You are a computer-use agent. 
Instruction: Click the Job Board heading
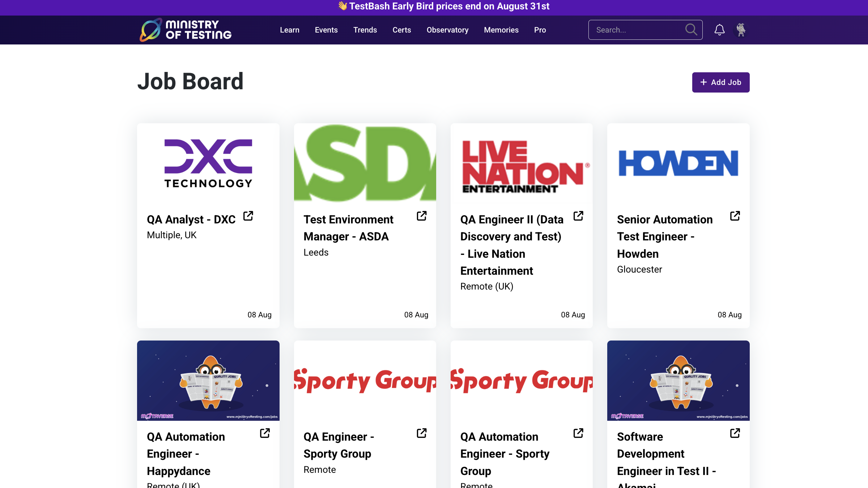[191, 81]
